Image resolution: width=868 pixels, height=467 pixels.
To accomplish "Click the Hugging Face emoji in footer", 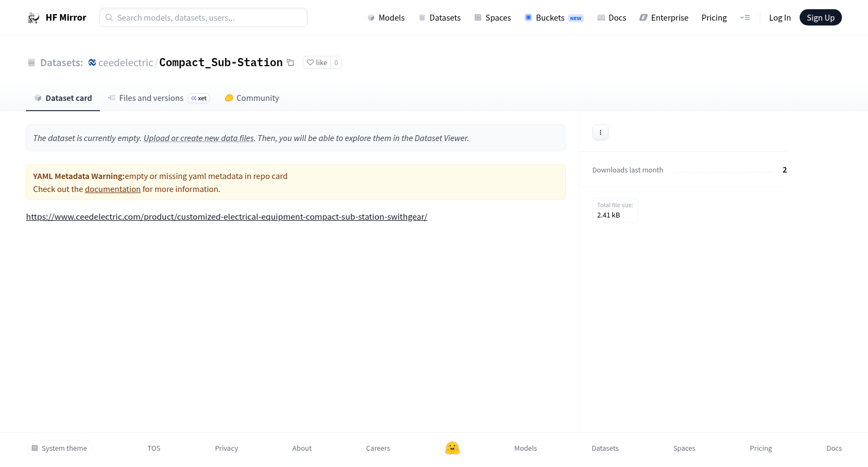I will pos(452,448).
